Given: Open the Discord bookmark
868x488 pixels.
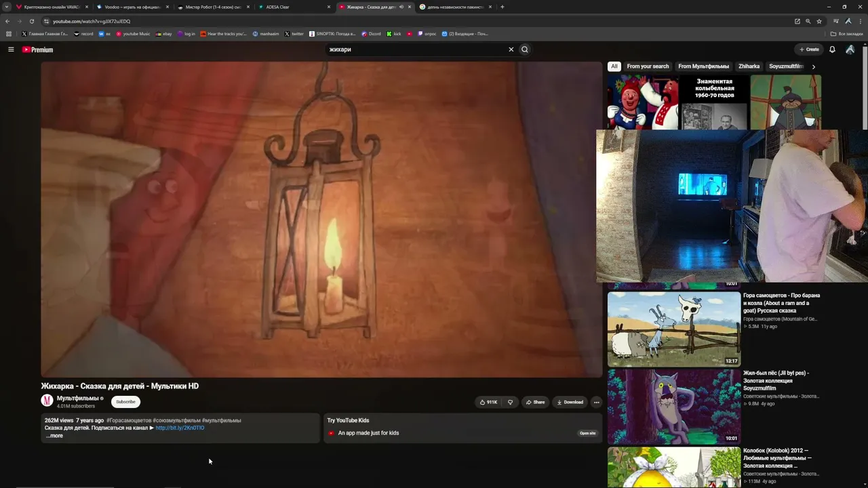Looking at the screenshot, I should [x=371, y=33].
